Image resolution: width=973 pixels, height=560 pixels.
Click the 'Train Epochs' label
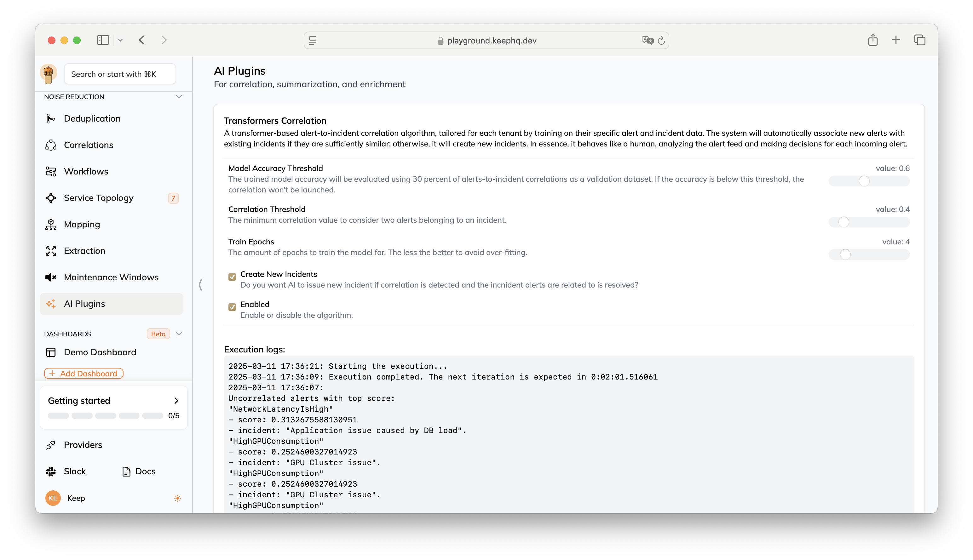(251, 242)
